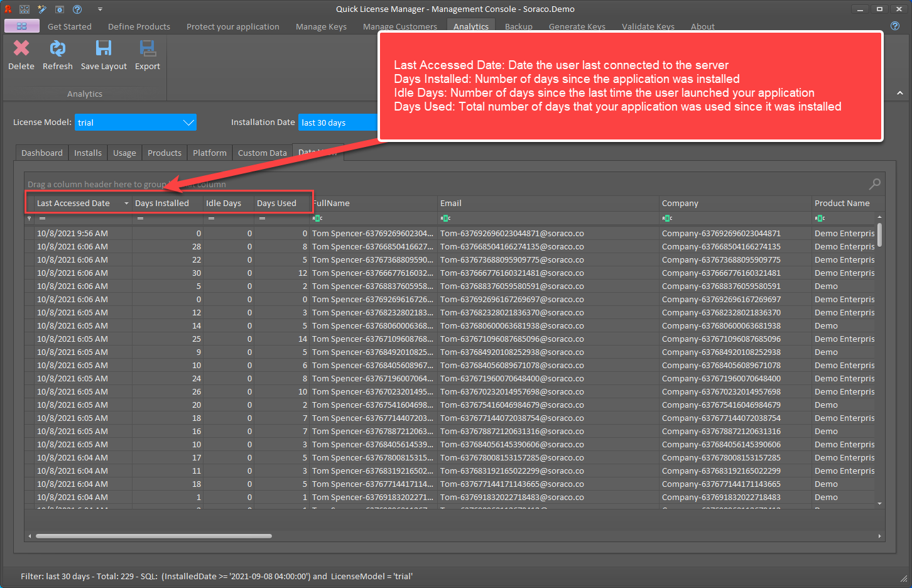Export the analytics grid
Screen dimensions: 912x588
[148, 48]
